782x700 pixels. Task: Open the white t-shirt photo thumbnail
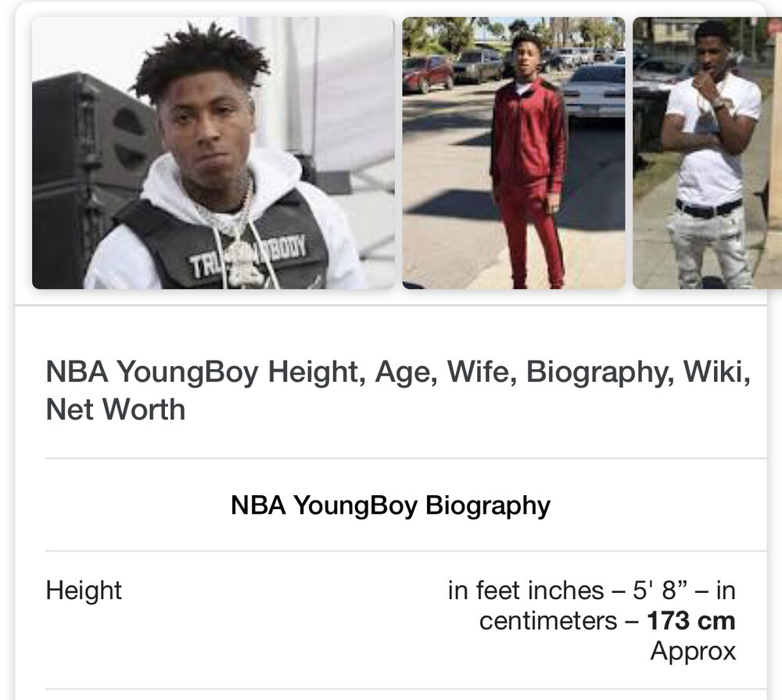(707, 153)
